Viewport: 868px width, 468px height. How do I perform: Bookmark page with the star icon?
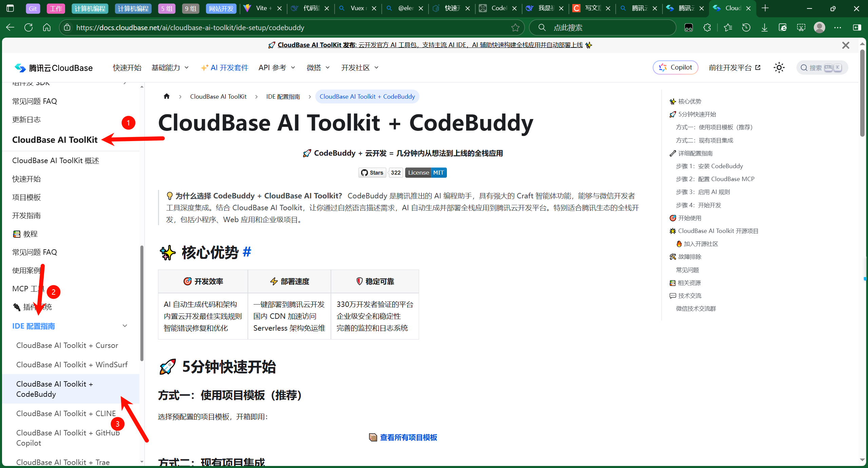(515, 27)
